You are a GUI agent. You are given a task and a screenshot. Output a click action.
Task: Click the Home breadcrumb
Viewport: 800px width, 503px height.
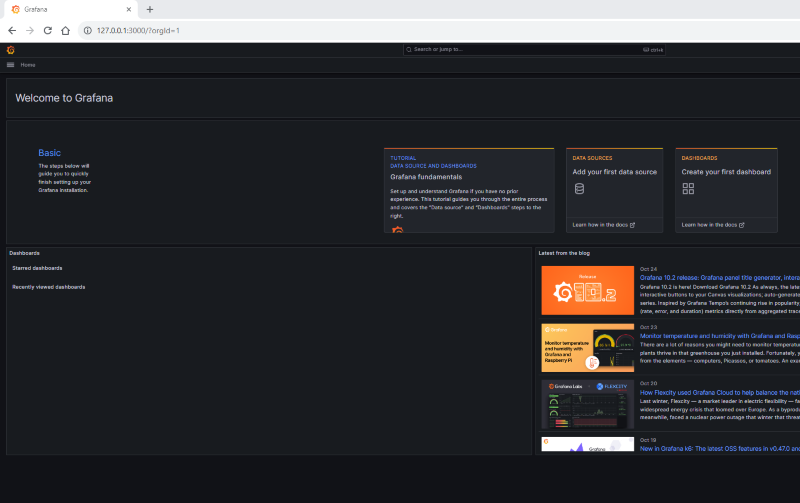tap(28, 65)
